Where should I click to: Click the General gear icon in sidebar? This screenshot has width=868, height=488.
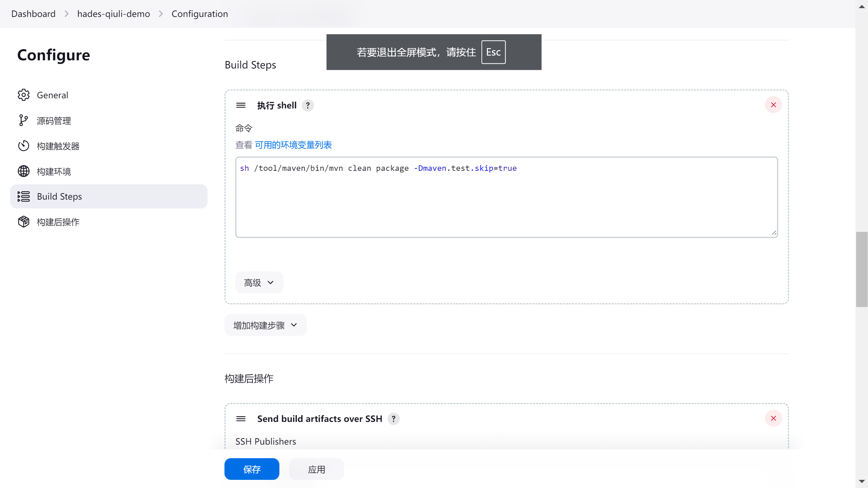click(x=24, y=95)
